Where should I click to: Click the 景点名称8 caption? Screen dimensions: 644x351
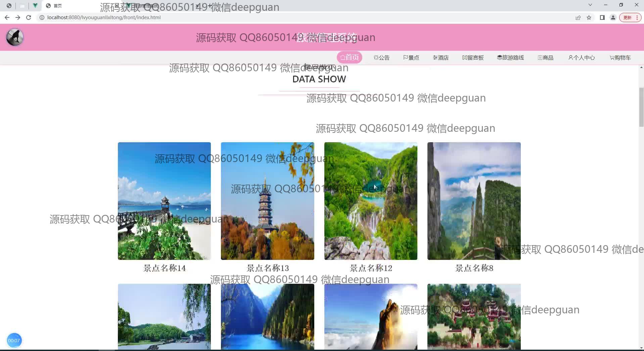474,268
